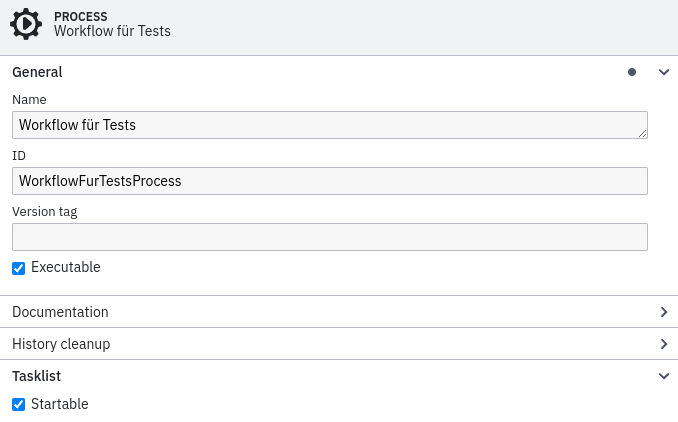
Task: Click the Executable text label
Action: (66, 267)
